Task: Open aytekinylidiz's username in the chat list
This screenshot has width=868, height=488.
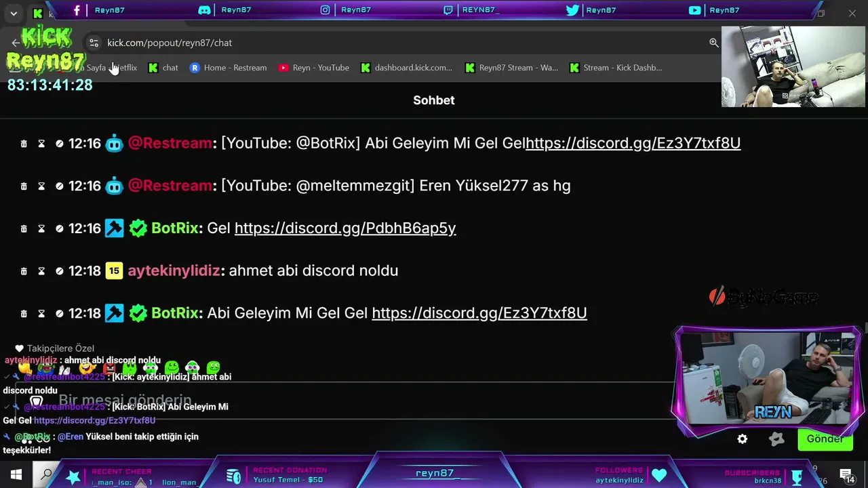Action: pyautogui.click(x=174, y=271)
